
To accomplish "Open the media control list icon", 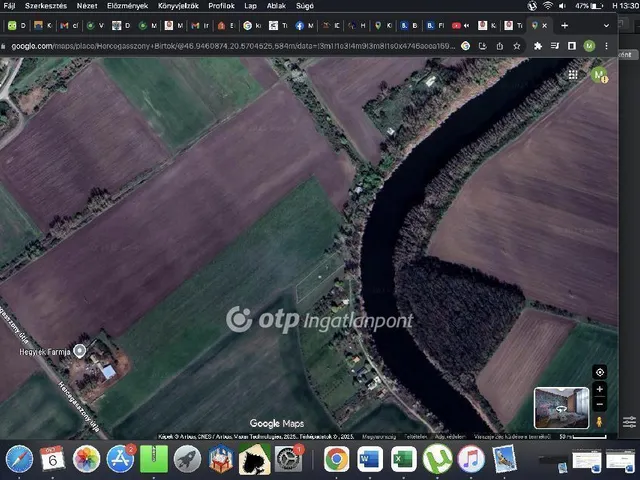I will [x=555, y=46].
